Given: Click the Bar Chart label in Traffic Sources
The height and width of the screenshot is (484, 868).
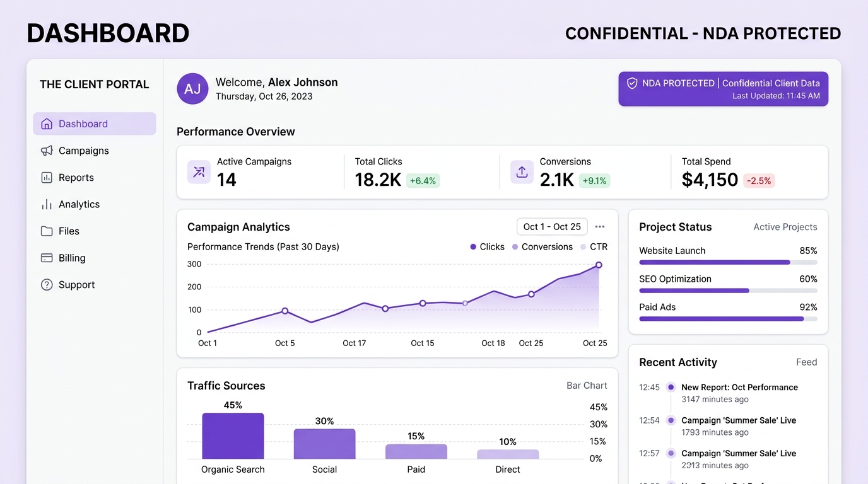Looking at the screenshot, I should 587,386.
